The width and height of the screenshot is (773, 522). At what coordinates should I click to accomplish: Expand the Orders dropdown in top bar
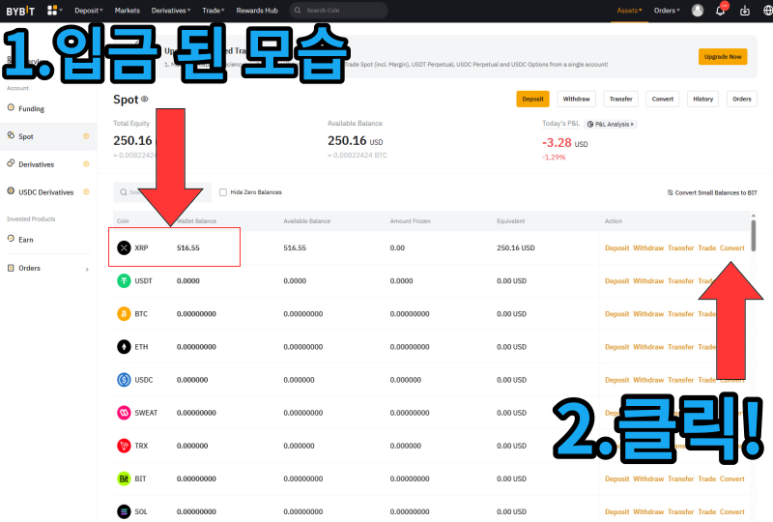tap(667, 10)
